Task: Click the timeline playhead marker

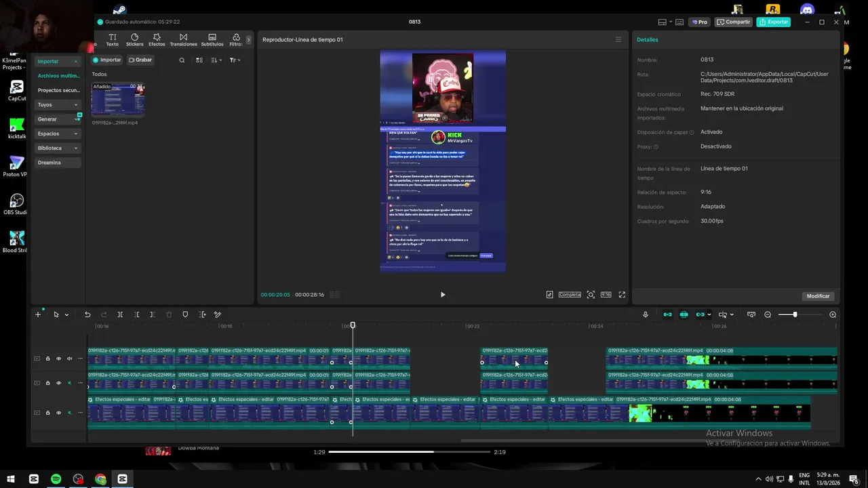Action: point(353,325)
